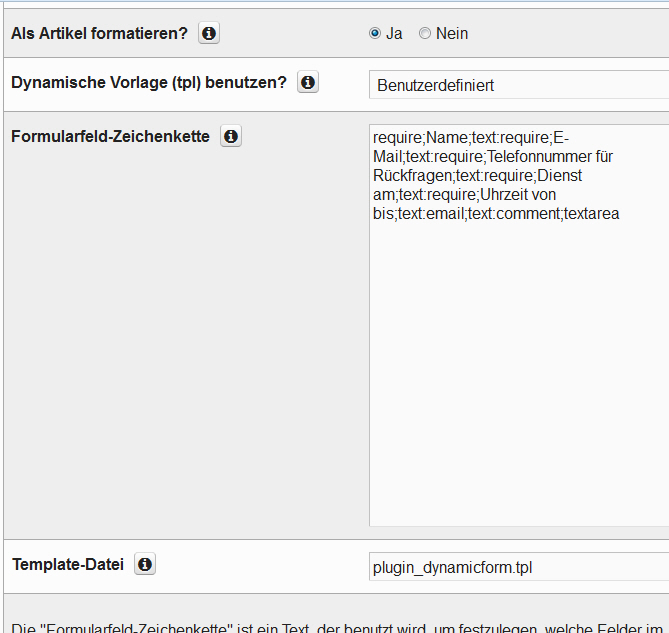
Task: Focus the 'plugin_dynamicform.tpl' input field
Action: (x=518, y=567)
